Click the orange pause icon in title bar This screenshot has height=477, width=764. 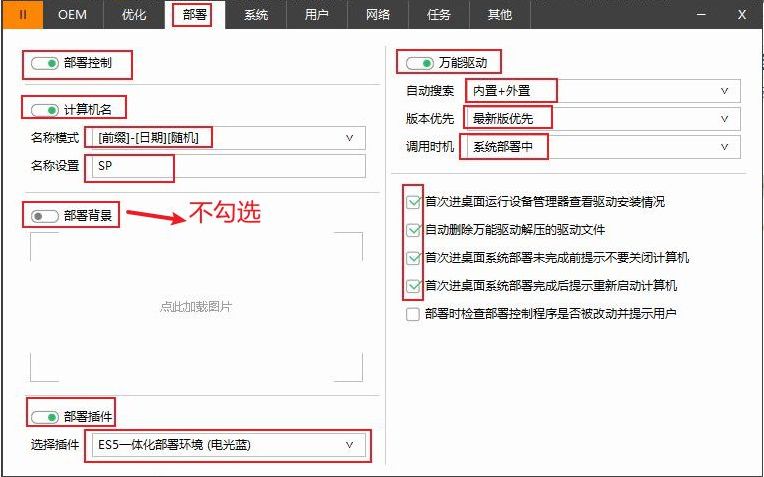click(x=22, y=14)
